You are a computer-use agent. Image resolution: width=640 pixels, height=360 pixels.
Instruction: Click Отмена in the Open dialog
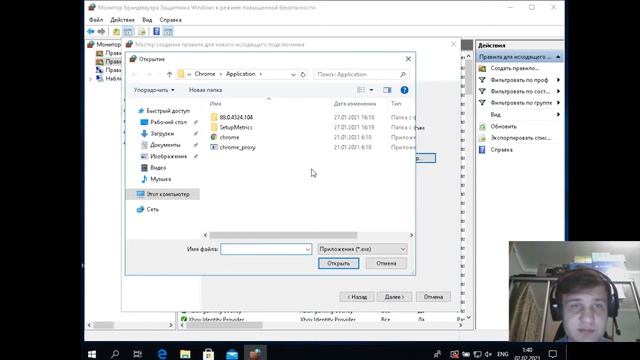386,263
